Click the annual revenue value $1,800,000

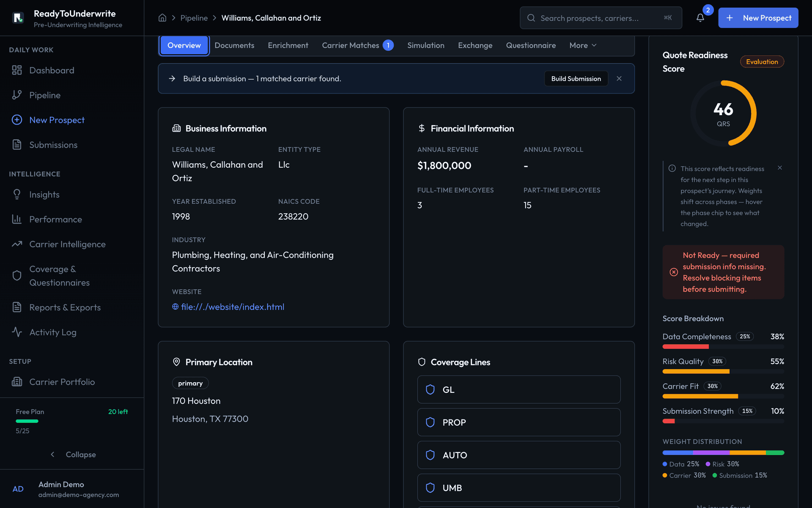pos(444,166)
